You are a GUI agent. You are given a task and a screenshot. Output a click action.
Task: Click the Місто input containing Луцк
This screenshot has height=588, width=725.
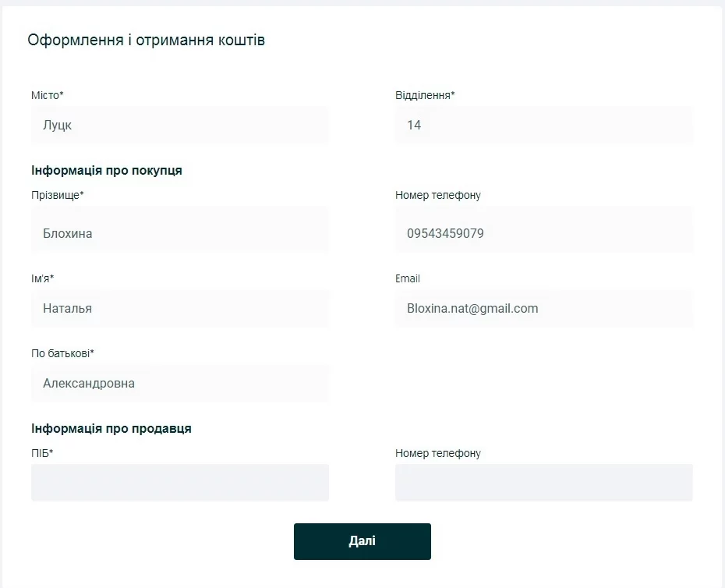point(179,125)
